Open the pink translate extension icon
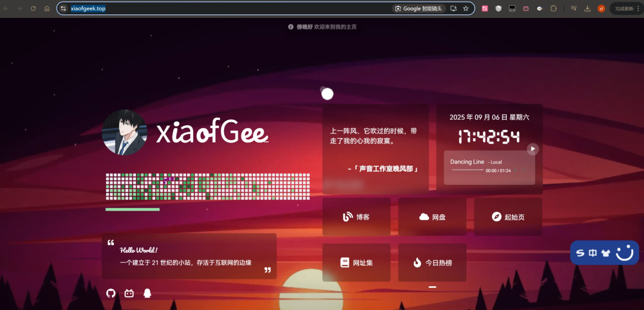 pos(485,8)
